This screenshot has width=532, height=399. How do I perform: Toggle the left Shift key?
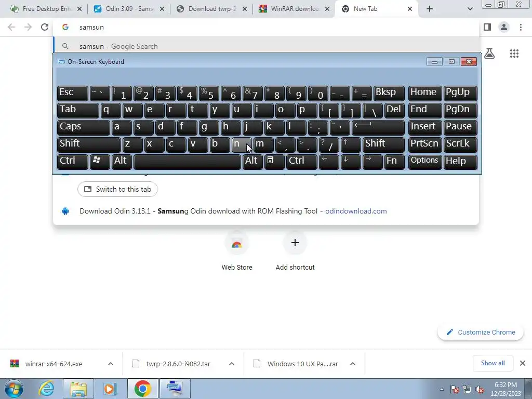pyautogui.click(x=89, y=144)
